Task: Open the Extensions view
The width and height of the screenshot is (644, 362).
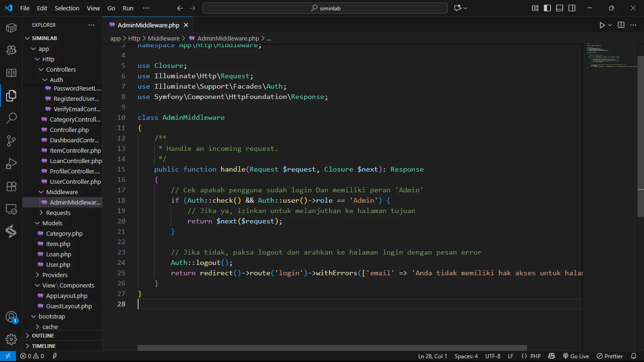Action: (11, 186)
